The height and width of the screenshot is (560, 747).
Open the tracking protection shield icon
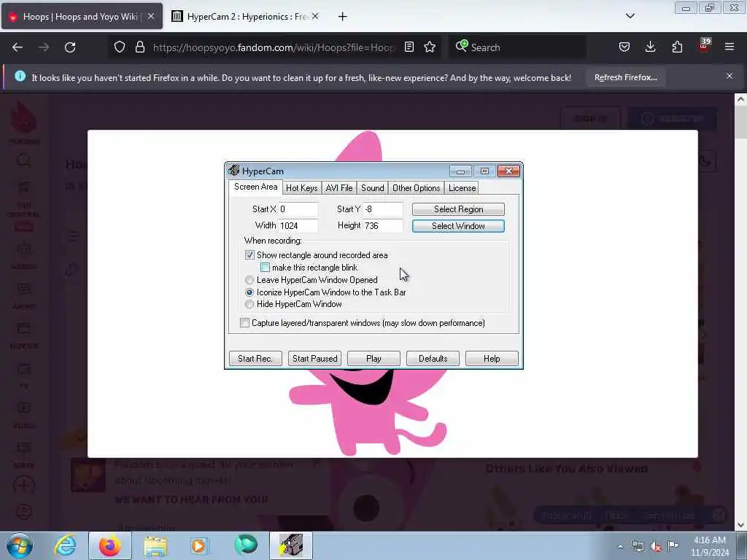coord(120,47)
